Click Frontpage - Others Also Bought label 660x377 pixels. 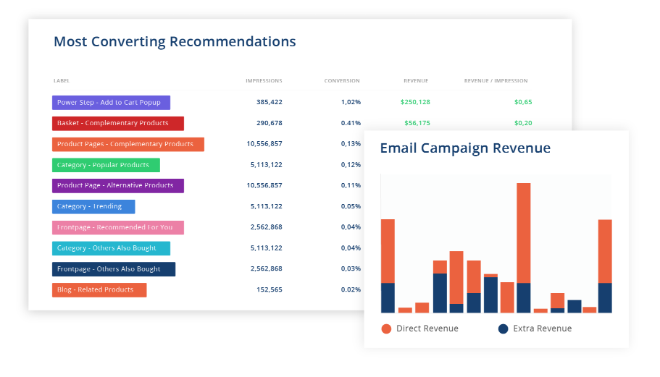point(114,269)
